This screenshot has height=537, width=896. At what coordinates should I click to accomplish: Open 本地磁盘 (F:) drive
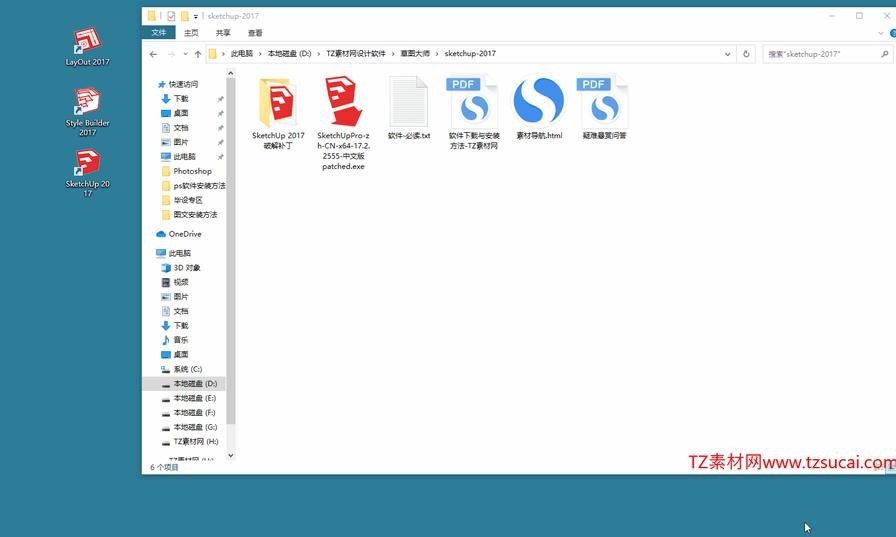[x=194, y=412]
